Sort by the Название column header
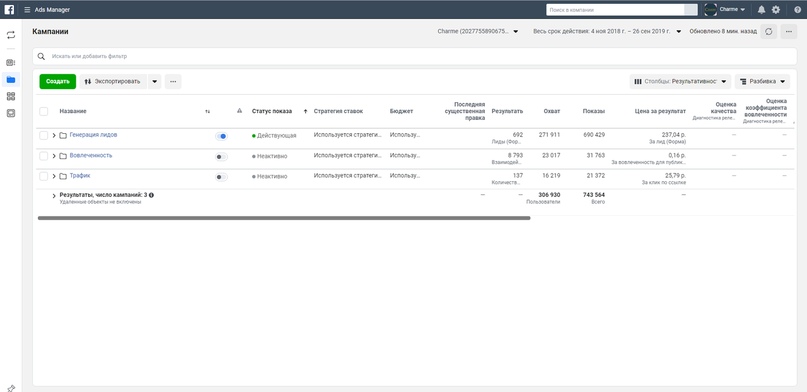This screenshot has width=807, height=392. pyautogui.click(x=73, y=111)
